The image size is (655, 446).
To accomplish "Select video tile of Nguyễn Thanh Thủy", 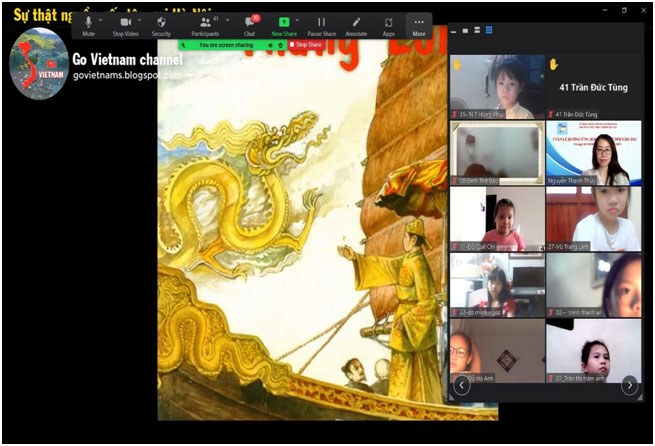I will [x=594, y=153].
